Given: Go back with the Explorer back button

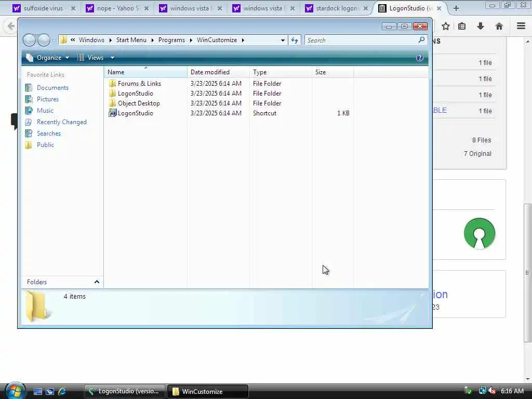Looking at the screenshot, I should point(29,41).
